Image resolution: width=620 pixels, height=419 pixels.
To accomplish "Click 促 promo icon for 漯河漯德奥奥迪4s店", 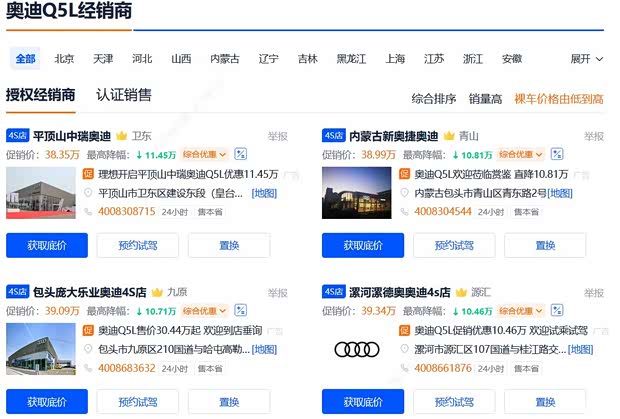I will pyautogui.click(x=405, y=330).
